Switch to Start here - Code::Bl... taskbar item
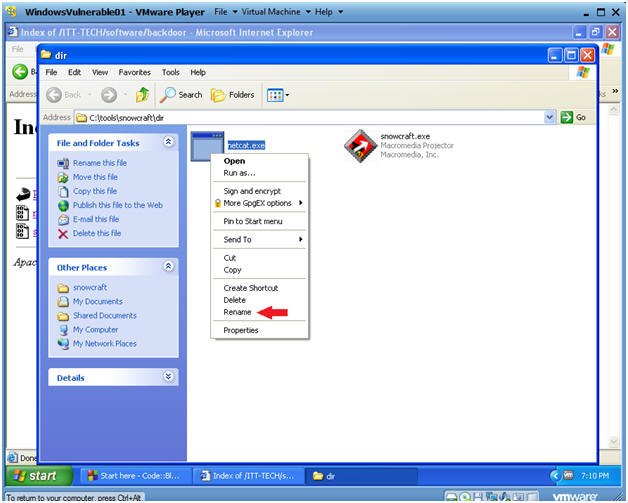 click(135, 476)
